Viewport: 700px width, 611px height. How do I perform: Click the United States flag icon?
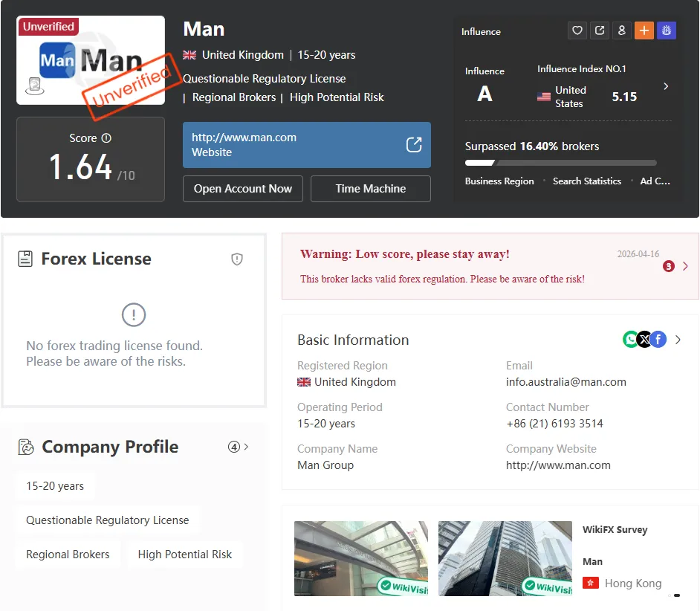544,97
